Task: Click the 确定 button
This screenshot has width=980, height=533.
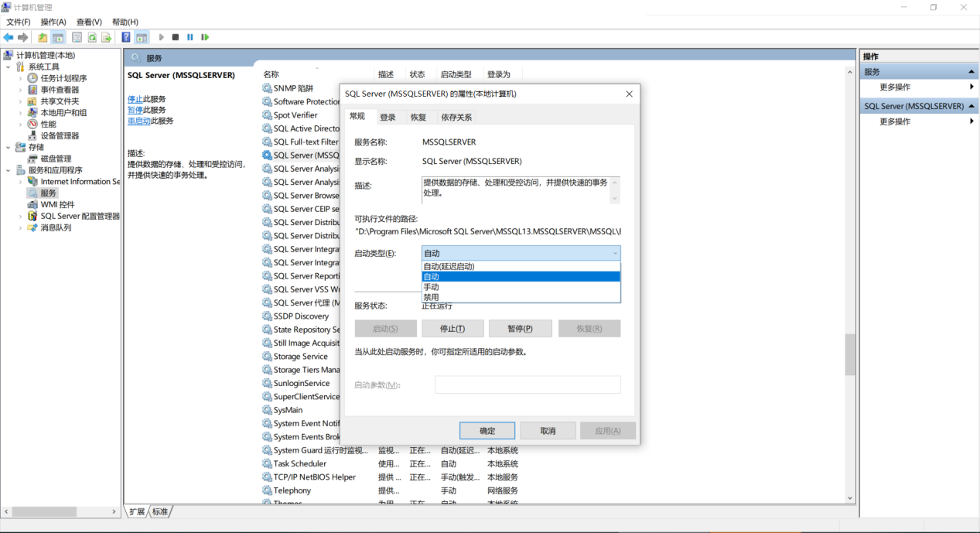Action: 487,431
